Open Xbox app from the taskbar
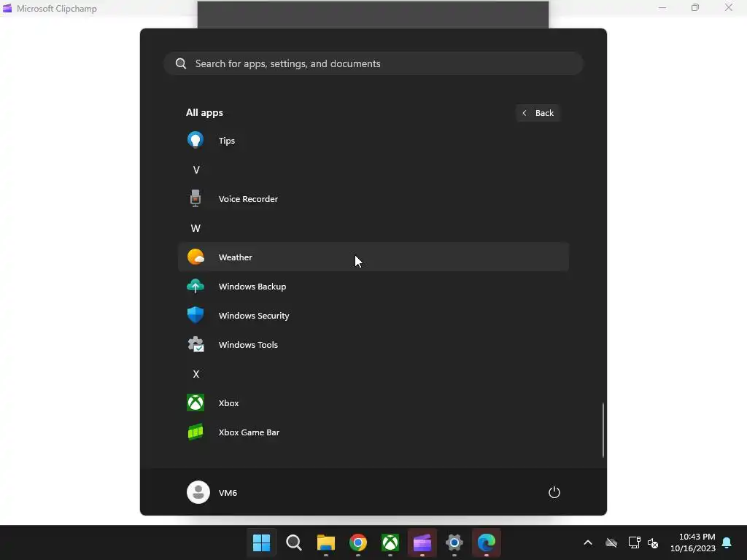 pos(390,542)
